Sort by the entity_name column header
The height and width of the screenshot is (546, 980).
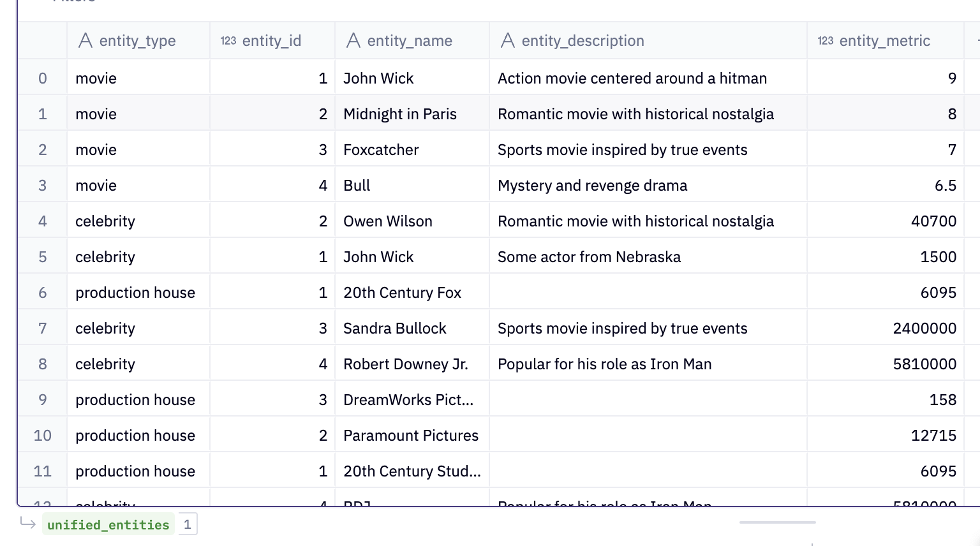412,41
